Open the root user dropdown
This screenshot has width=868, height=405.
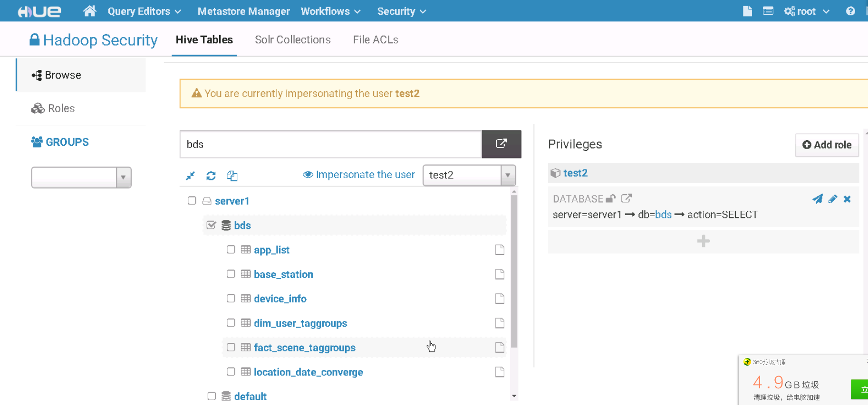pyautogui.click(x=807, y=11)
